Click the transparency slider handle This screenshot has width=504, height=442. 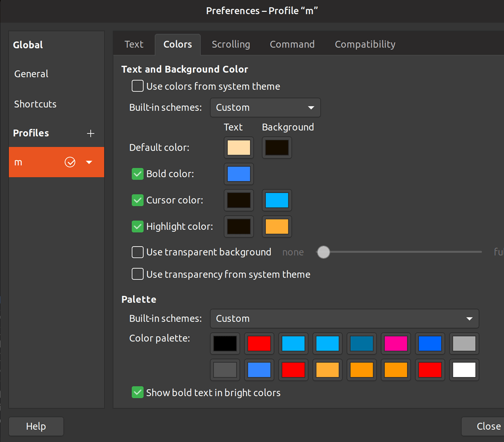[323, 252]
